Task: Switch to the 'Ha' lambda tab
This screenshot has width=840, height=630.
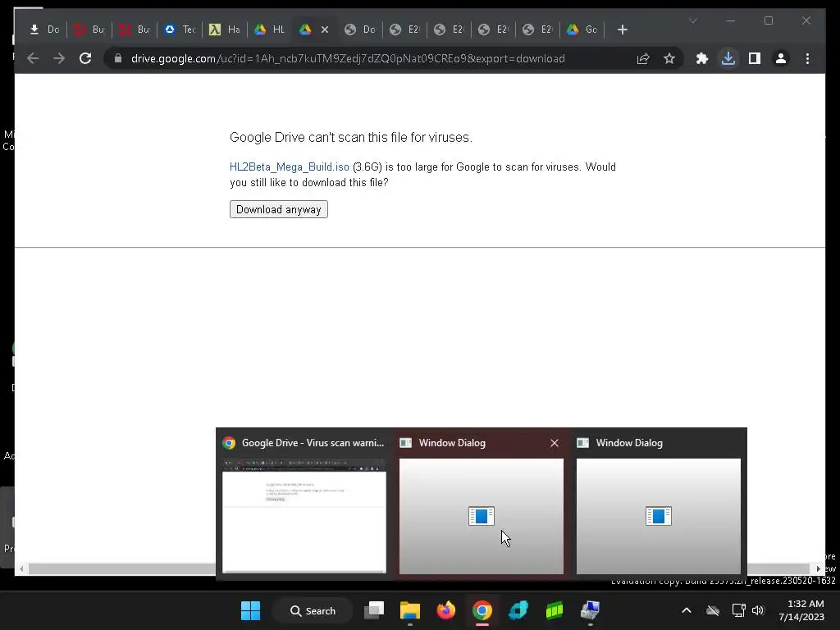Action: pos(225,30)
